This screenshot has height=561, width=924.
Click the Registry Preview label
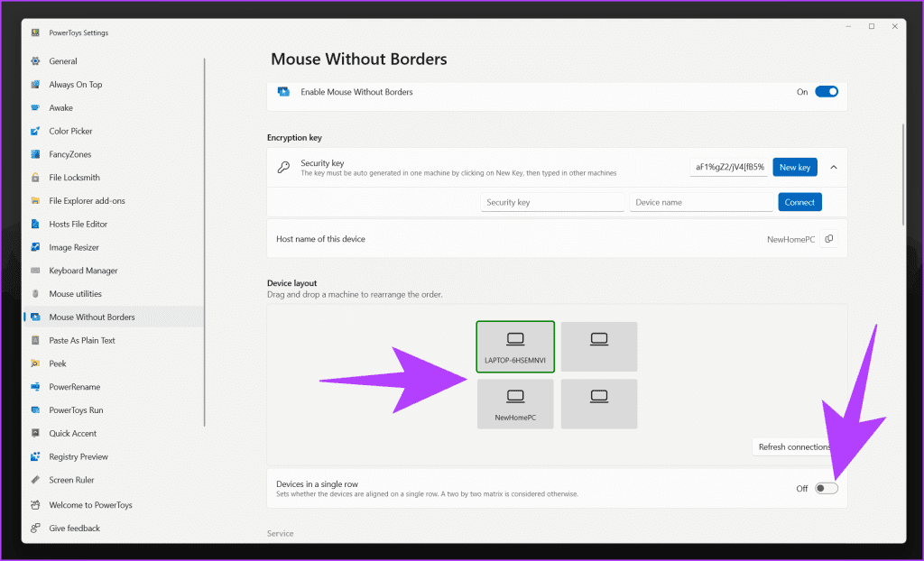click(x=79, y=456)
